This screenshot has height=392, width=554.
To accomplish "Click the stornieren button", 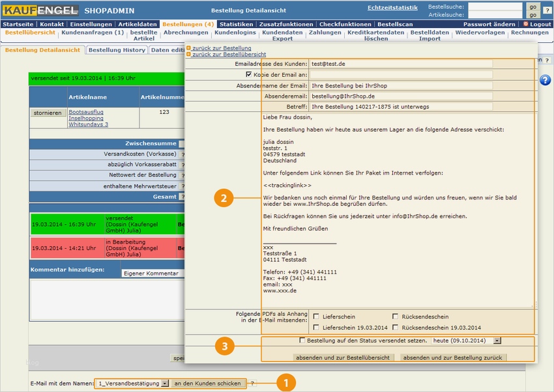I will coord(48,113).
